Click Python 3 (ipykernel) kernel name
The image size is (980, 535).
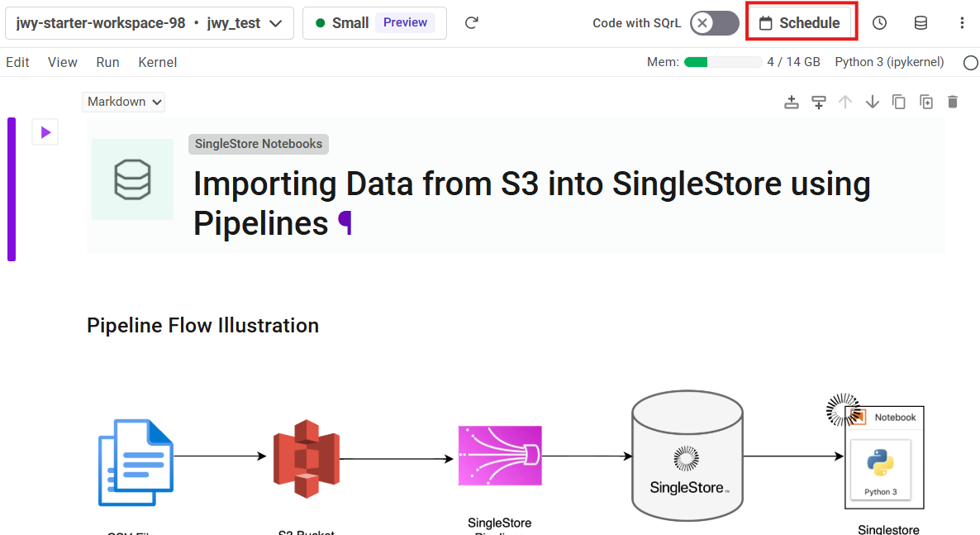tap(889, 62)
